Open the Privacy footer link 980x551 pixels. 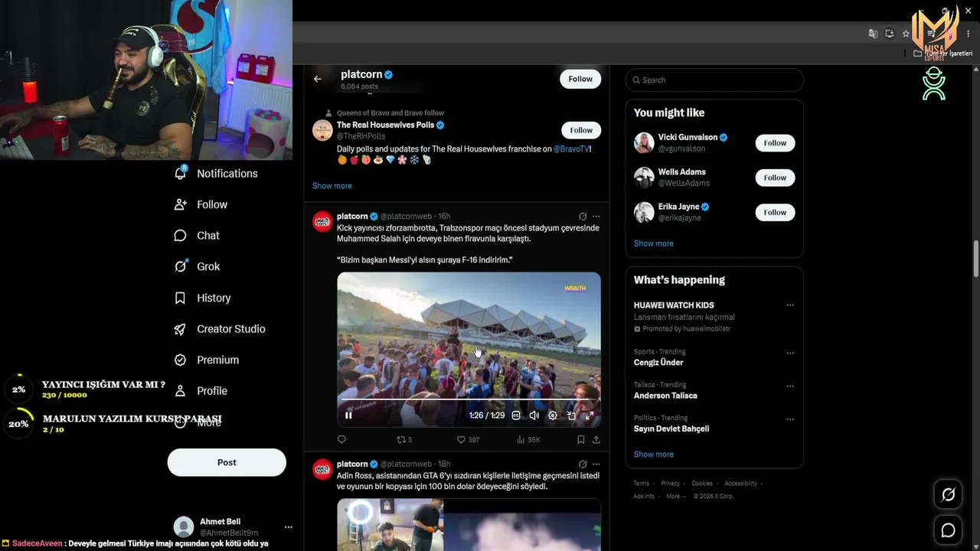coord(671,484)
